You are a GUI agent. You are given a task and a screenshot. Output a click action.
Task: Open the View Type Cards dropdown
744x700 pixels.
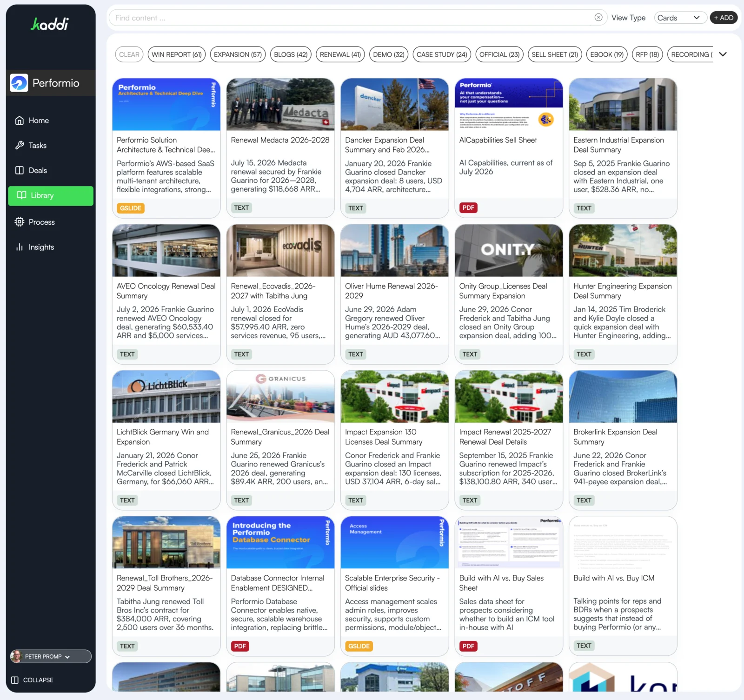pyautogui.click(x=680, y=18)
